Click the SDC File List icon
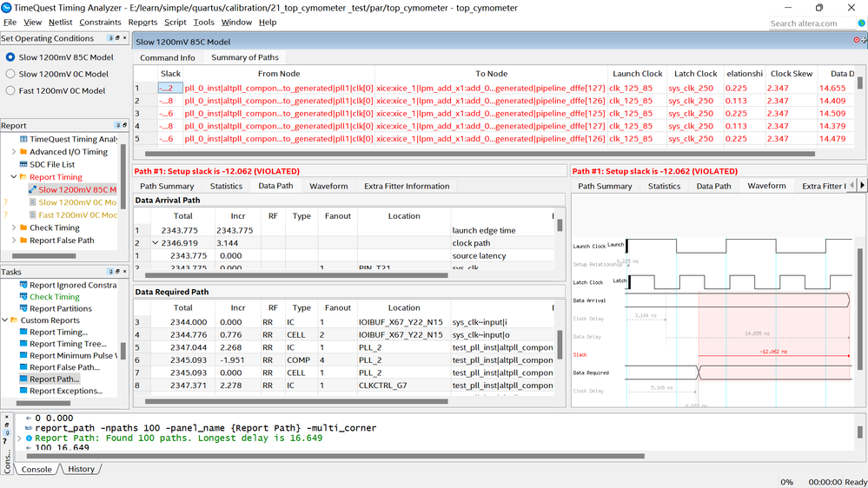The image size is (868, 488). (x=23, y=164)
